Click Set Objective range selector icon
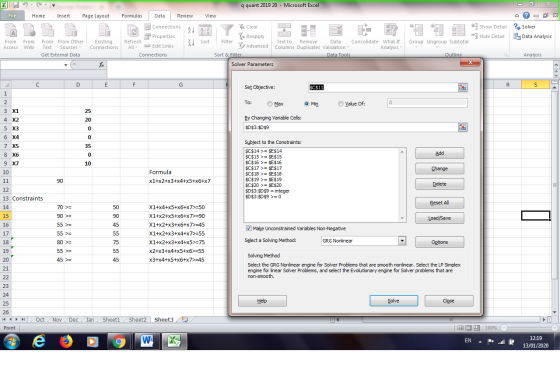 [462, 87]
